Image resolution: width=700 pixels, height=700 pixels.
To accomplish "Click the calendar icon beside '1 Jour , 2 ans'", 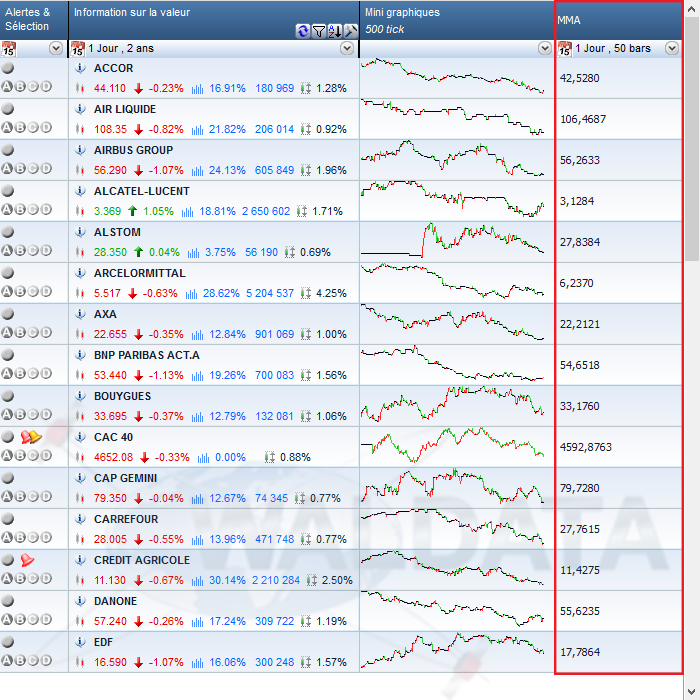I will (78, 49).
